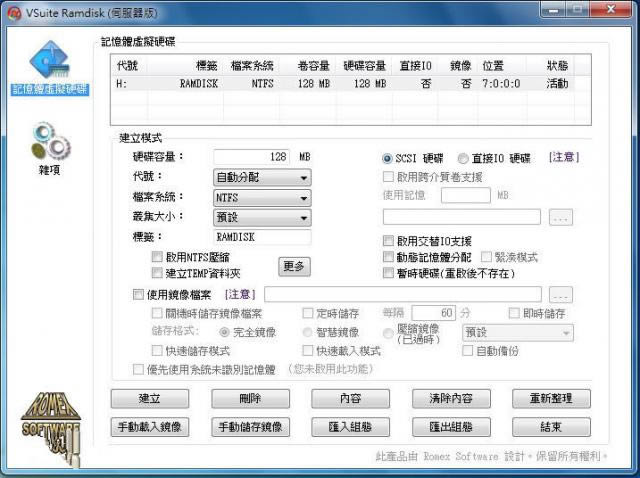The image size is (640, 478).
Task: Select the 直接IO 硬碟 radio button
Action: coord(463,158)
